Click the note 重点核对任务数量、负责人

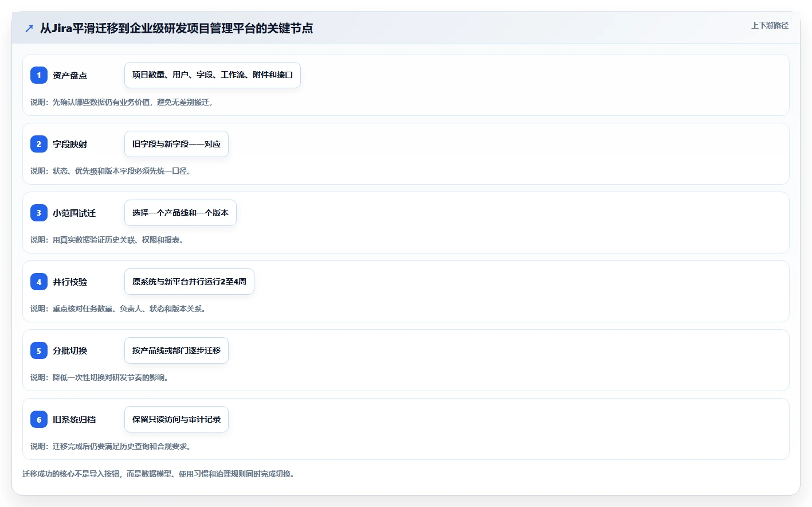point(118,309)
